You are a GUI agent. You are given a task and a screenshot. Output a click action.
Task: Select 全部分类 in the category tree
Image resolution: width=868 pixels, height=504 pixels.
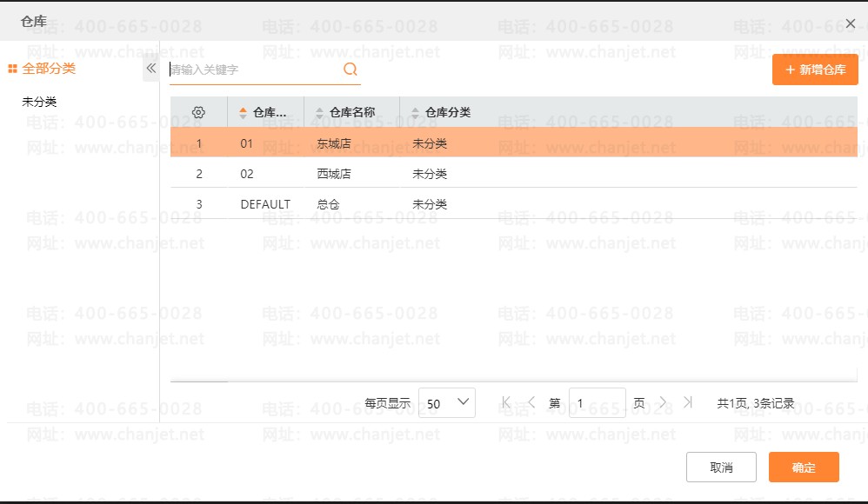coord(49,69)
